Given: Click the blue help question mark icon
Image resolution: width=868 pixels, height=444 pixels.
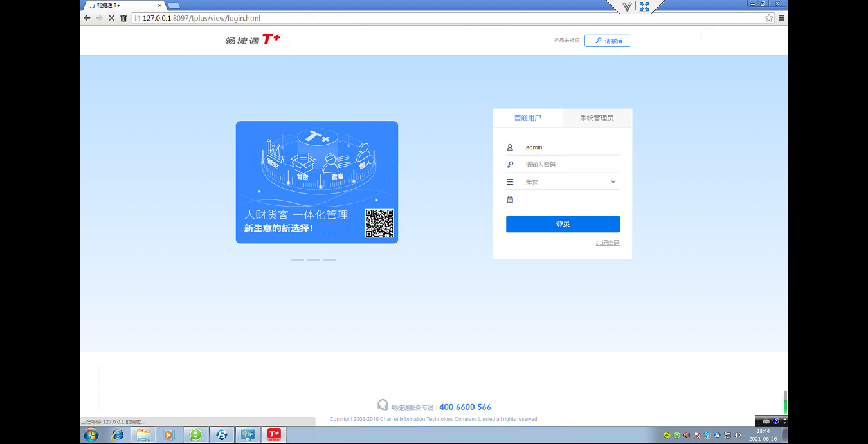Looking at the screenshot, I should (775, 421).
